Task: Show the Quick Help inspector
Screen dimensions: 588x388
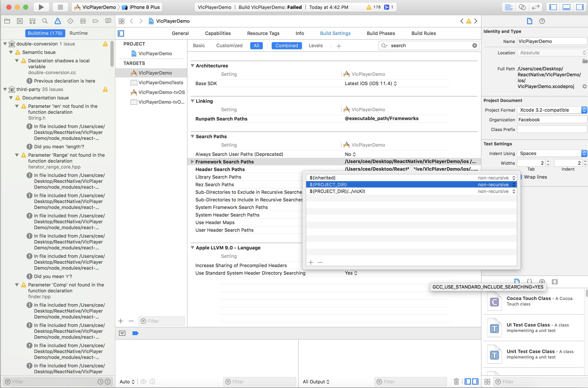Action: coord(542,21)
